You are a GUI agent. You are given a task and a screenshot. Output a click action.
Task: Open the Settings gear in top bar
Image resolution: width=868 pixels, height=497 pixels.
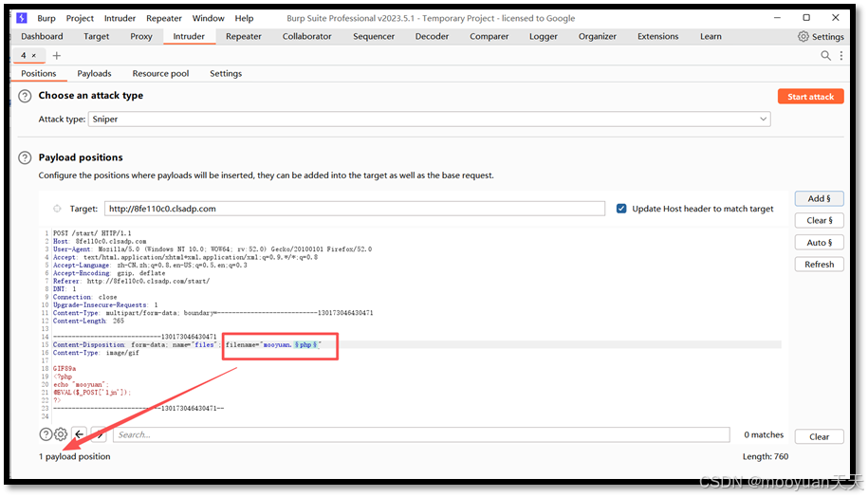click(x=821, y=37)
